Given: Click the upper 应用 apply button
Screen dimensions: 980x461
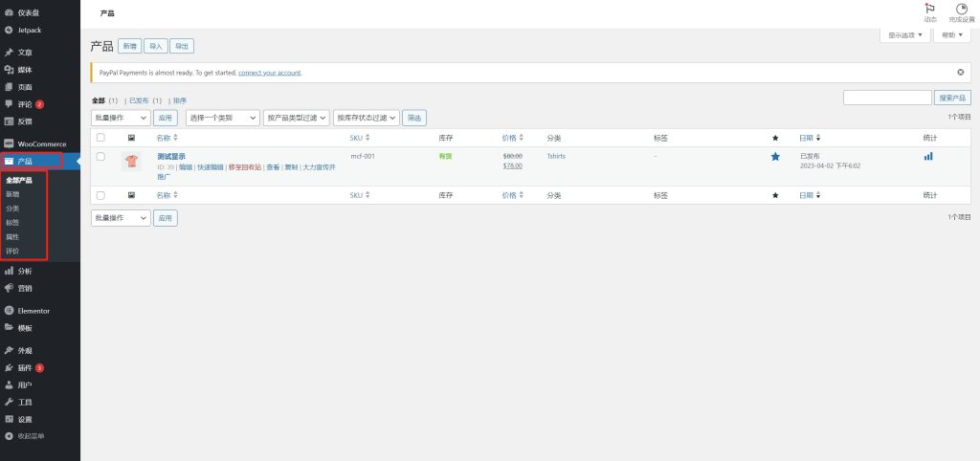Looking at the screenshot, I should pyautogui.click(x=166, y=118).
